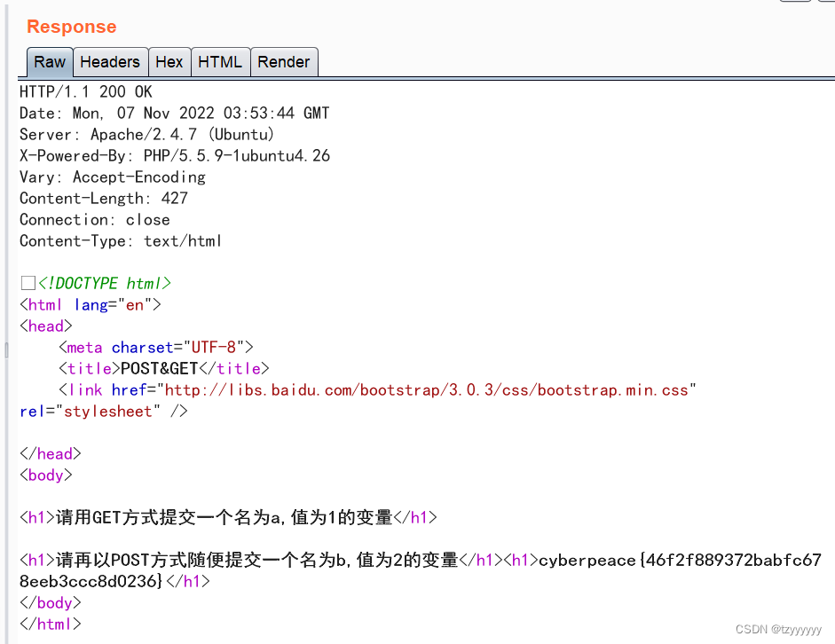835x644 pixels.
Task: Click the Content-Length: 427 line
Action: pos(104,199)
